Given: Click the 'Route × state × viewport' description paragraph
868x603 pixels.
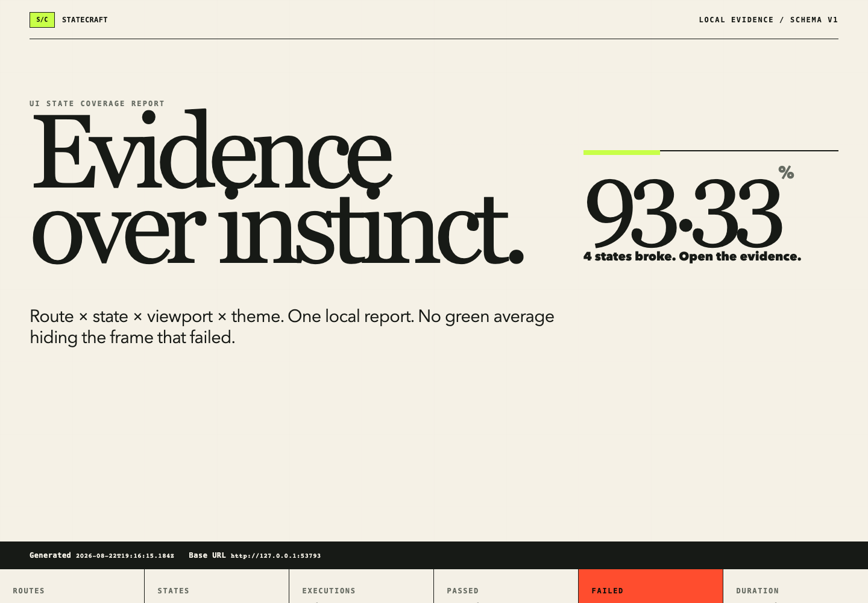Looking at the screenshot, I should 292,327.
